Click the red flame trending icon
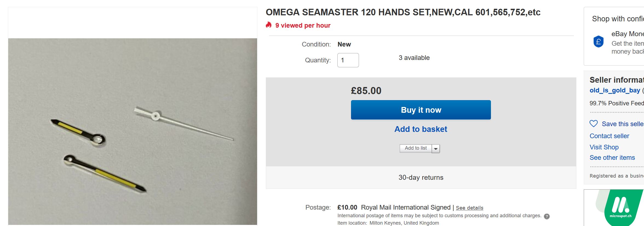Image resolution: width=644 pixels, height=226 pixels. [x=269, y=25]
